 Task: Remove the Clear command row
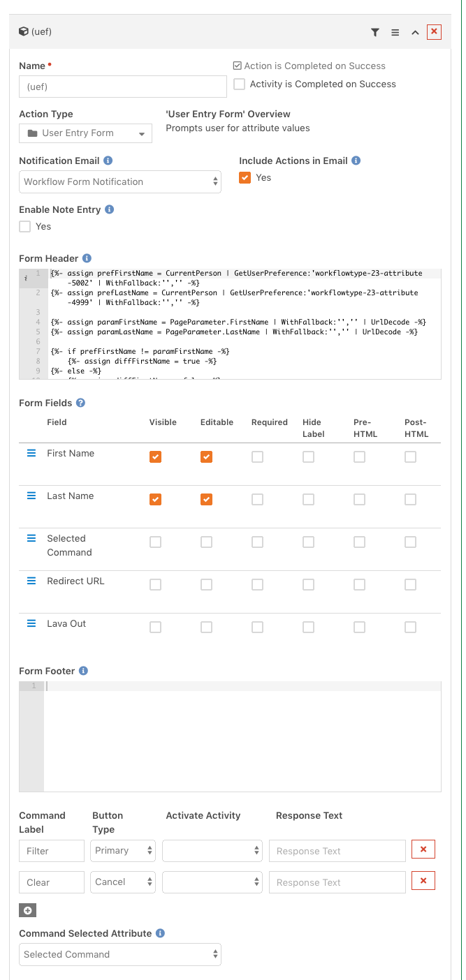pos(423,881)
